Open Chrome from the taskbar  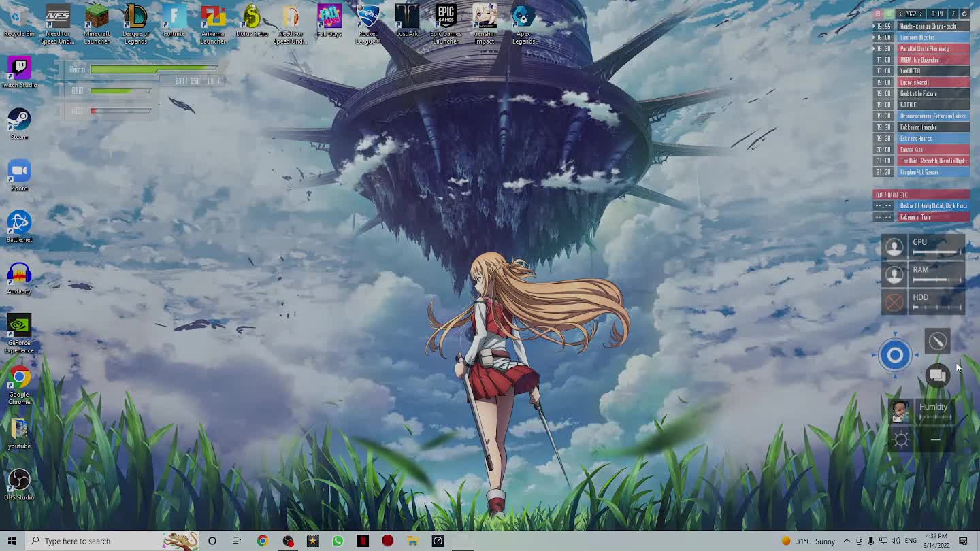pyautogui.click(x=262, y=541)
